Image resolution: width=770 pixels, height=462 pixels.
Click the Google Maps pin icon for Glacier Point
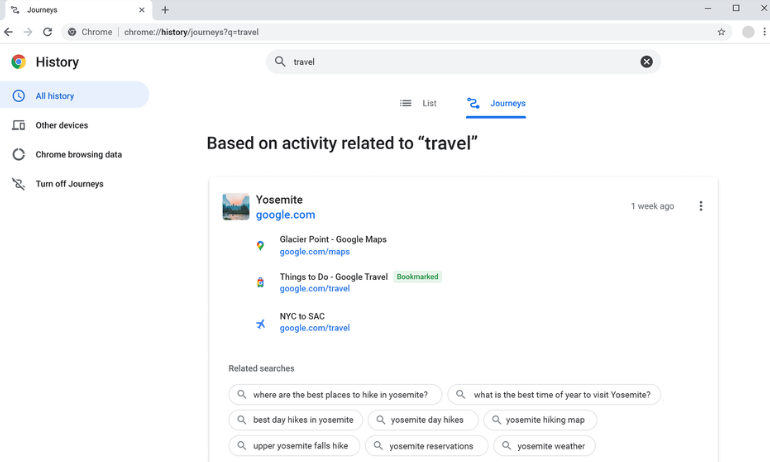tap(260, 245)
